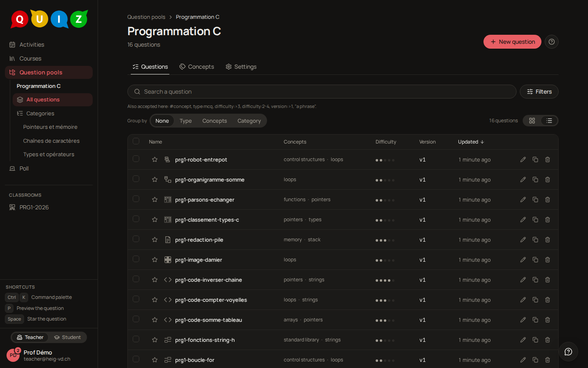Image resolution: width=588 pixels, height=368 pixels.
Task: Switch to the Concepts tab
Action: pos(197,67)
